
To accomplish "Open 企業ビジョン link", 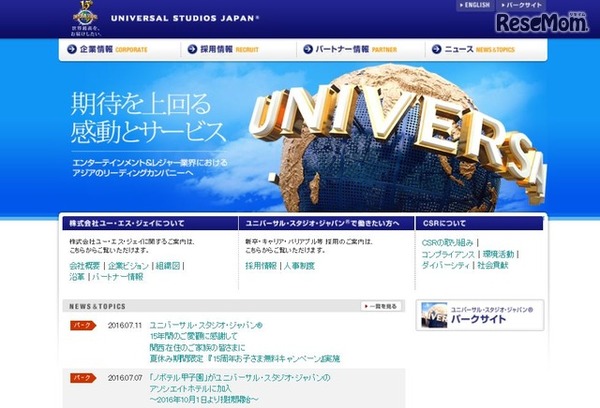I will pyautogui.click(x=128, y=266).
